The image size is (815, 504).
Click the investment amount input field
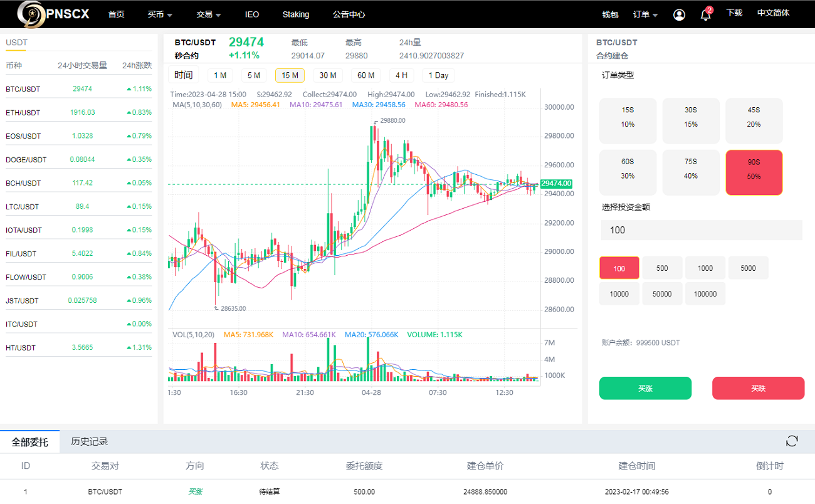[x=701, y=230]
